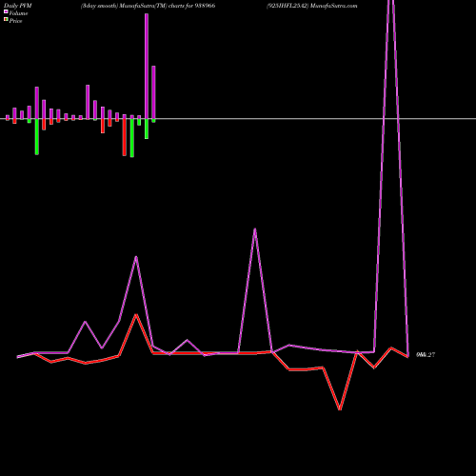Screen dimensions: 476x476
Task: Click the red-green Price legend swatch
Action: pyautogui.click(x=6, y=20)
